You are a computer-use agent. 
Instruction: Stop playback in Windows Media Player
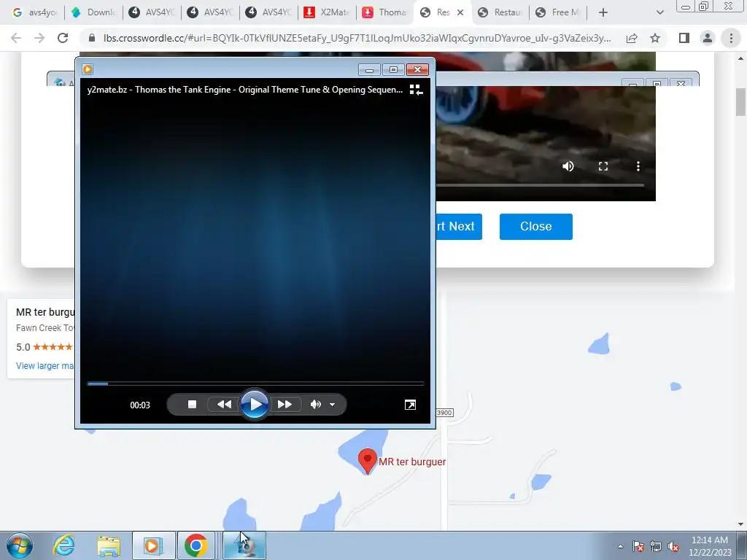pyautogui.click(x=192, y=404)
